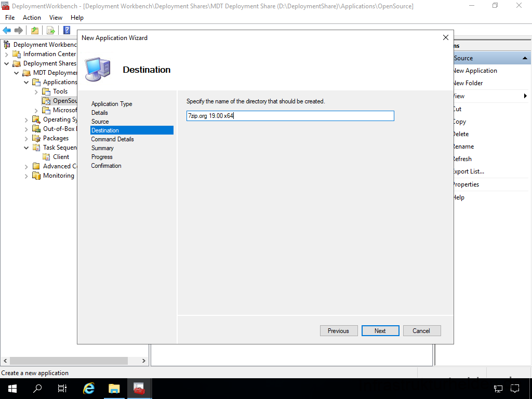The image size is (532, 399).
Task: Collapse the Applications node
Action: (26, 82)
